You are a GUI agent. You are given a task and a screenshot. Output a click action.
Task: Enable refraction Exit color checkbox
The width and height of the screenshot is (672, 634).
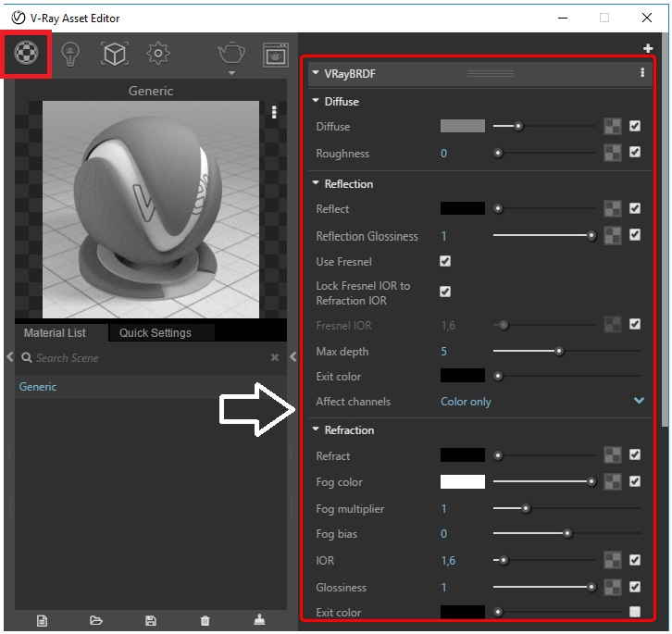635,612
